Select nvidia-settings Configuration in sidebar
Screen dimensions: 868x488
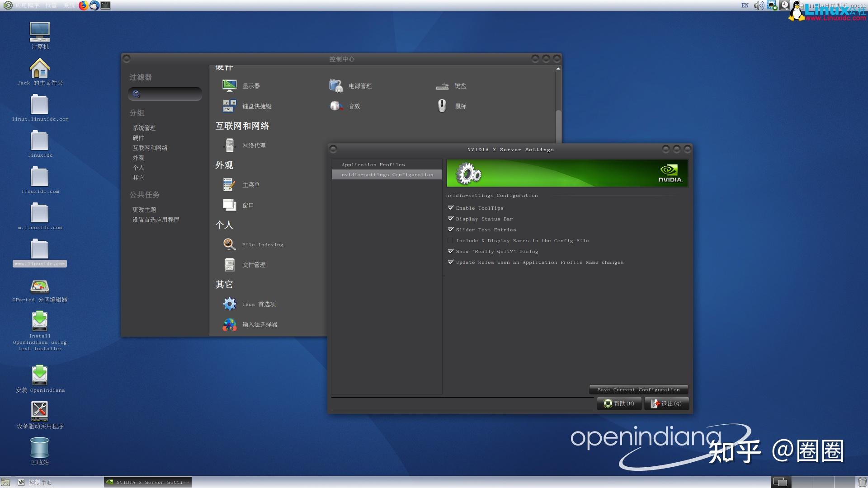point(387,175)
